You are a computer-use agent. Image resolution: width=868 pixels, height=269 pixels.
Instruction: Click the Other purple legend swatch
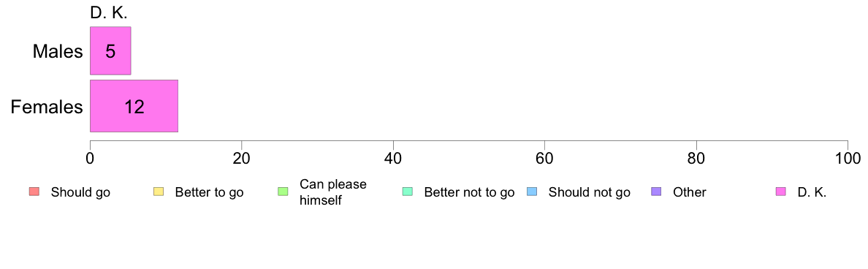(x=657, y=192)
